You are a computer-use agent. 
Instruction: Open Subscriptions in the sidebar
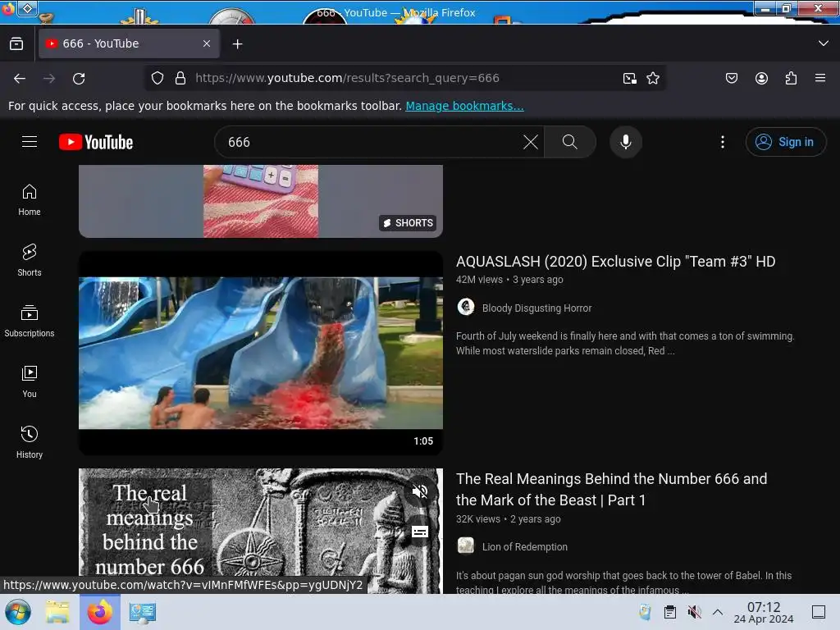(30, 321)
